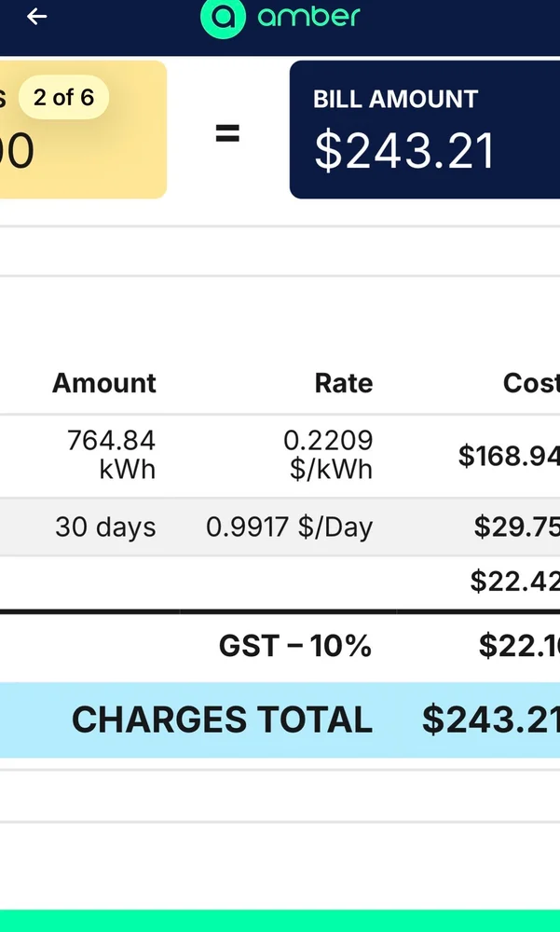Select the '2 of 6' step badge
The width and height of the screenshot is (560, 932).
63,97
